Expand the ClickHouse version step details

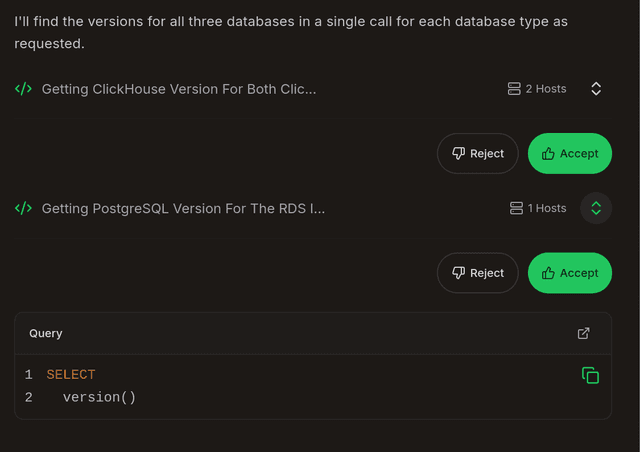[x=596, y=89]
